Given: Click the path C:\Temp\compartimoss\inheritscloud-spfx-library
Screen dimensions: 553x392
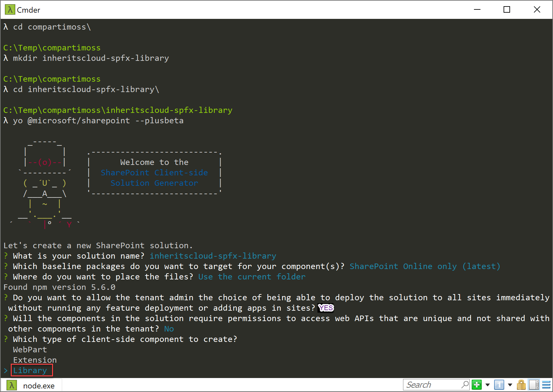Looking at the screenshot, I should pos(118,110).
